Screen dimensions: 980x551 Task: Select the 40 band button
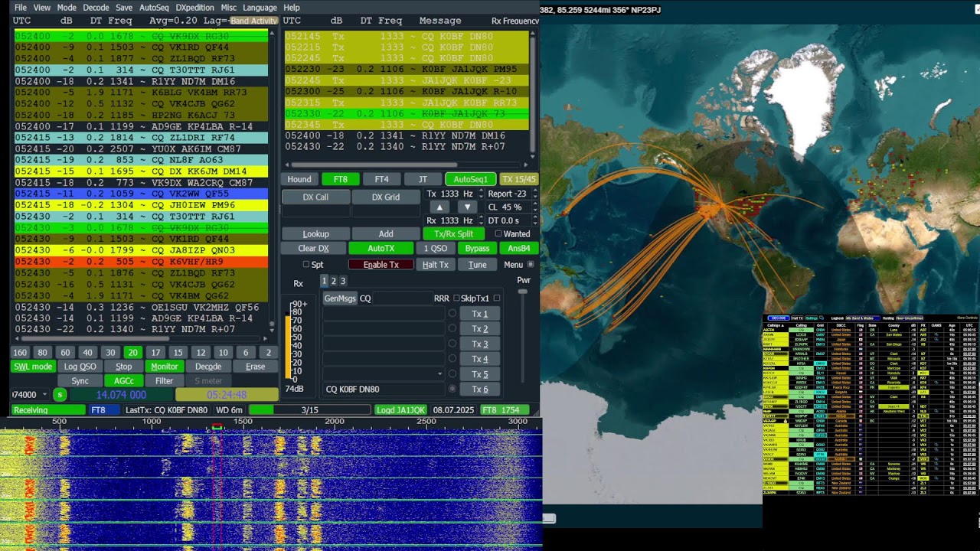point(88,353)
